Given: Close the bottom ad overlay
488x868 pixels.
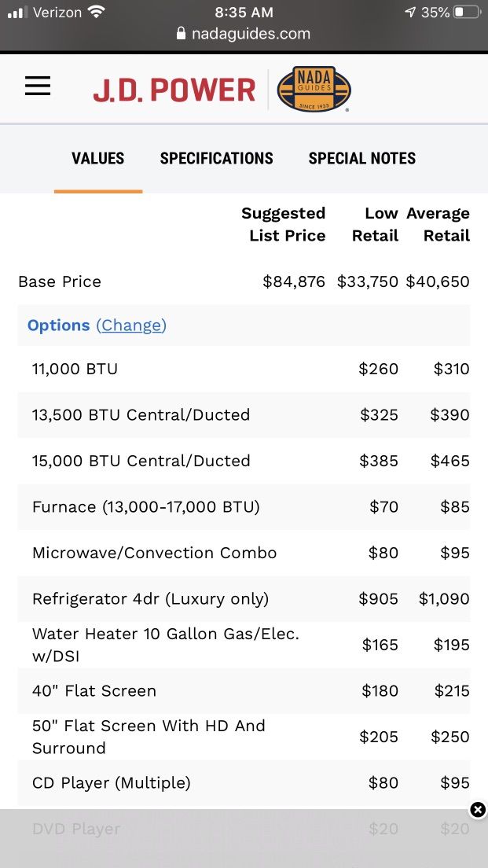Looking at the screenshot, I should click(x=478, y=810).
